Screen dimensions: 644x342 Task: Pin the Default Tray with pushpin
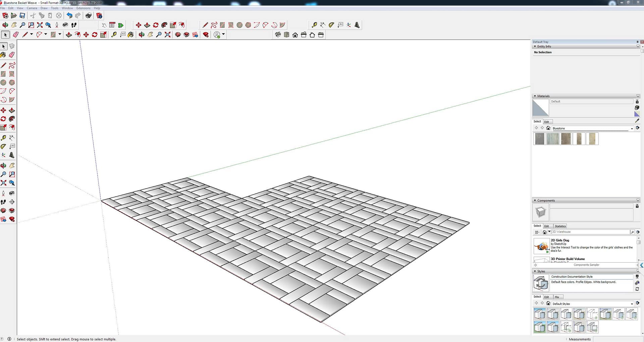point(637,42)
